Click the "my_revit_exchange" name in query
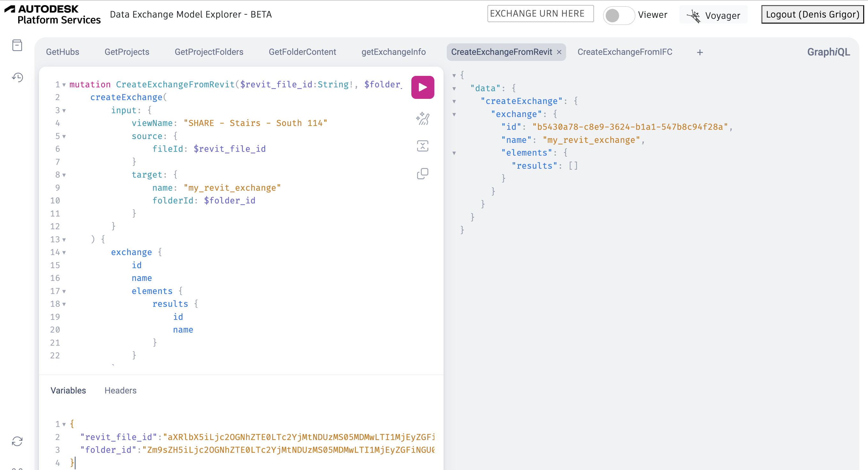868x470 pixels. (232, 187)
